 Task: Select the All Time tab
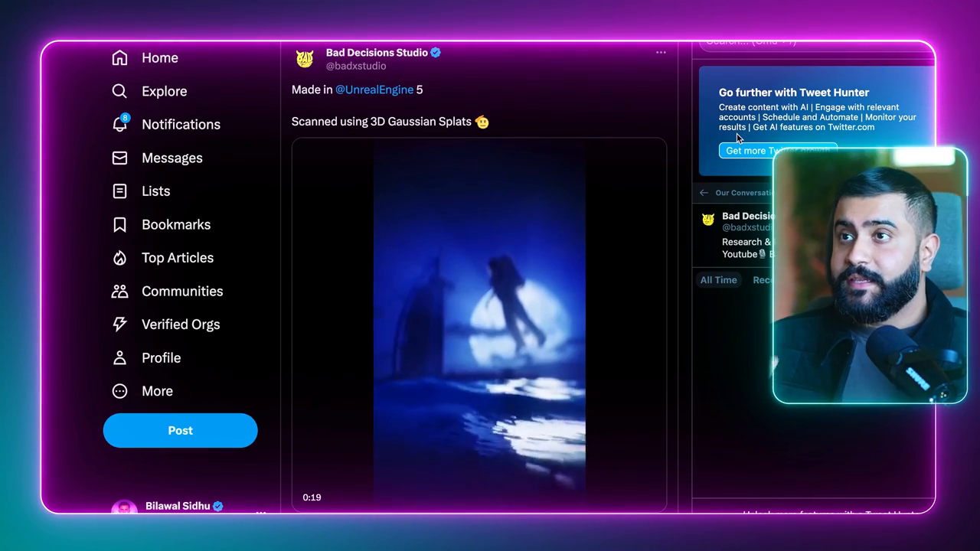pyautogui.click(x=718, y=280)
